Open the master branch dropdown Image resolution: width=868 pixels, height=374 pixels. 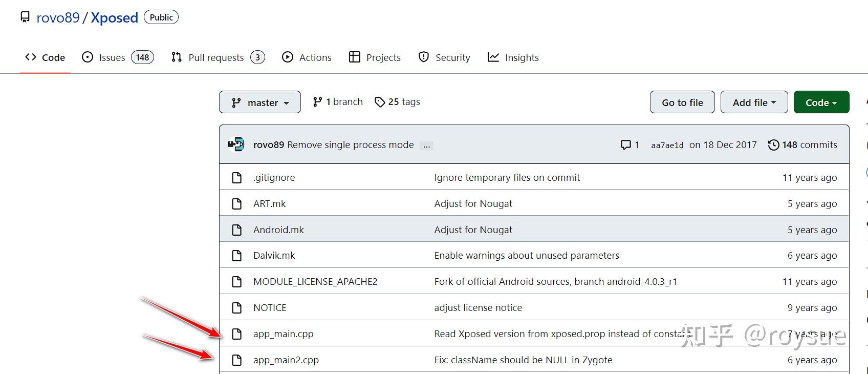coord(260,102)
